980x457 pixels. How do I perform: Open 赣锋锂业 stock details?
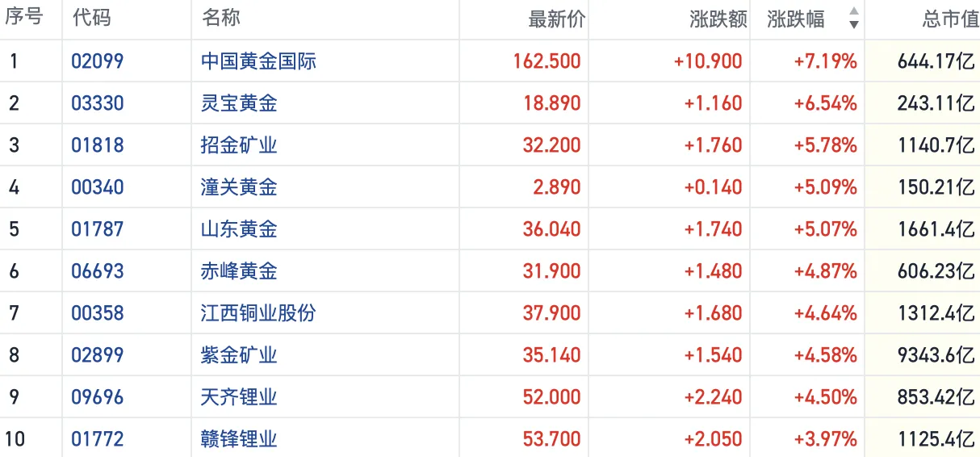coord(239,439)
